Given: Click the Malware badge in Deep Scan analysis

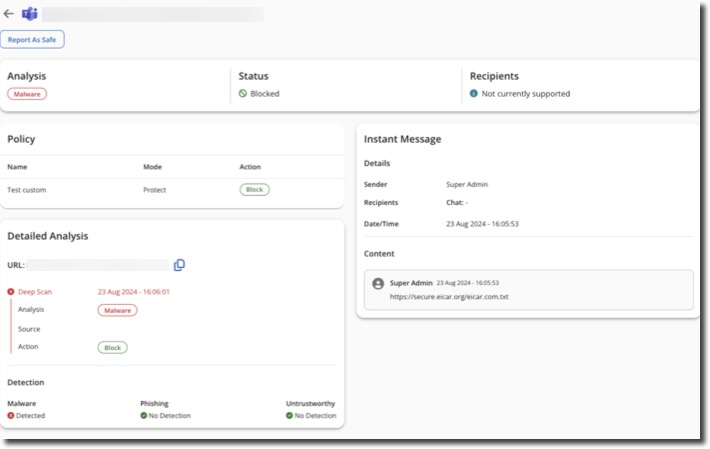Looking at the screenshot, I should tap(117, 310).
